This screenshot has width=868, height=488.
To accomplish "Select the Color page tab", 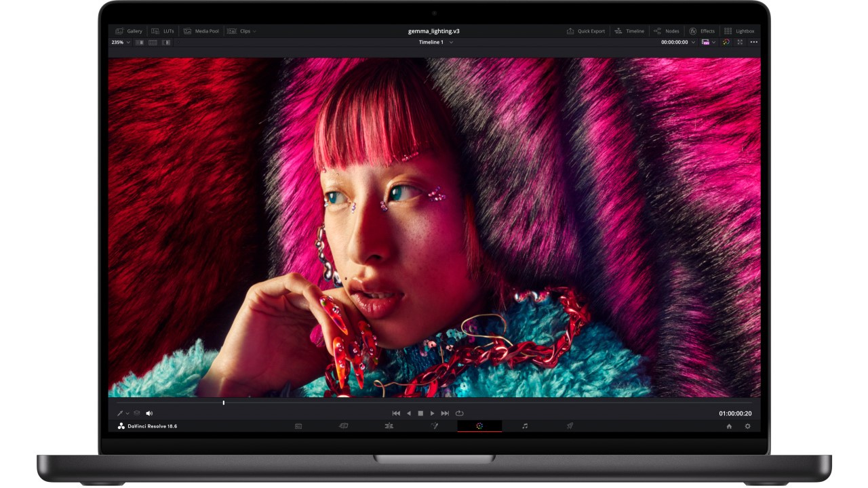I will pyautogui.click(x=479, y=426).
